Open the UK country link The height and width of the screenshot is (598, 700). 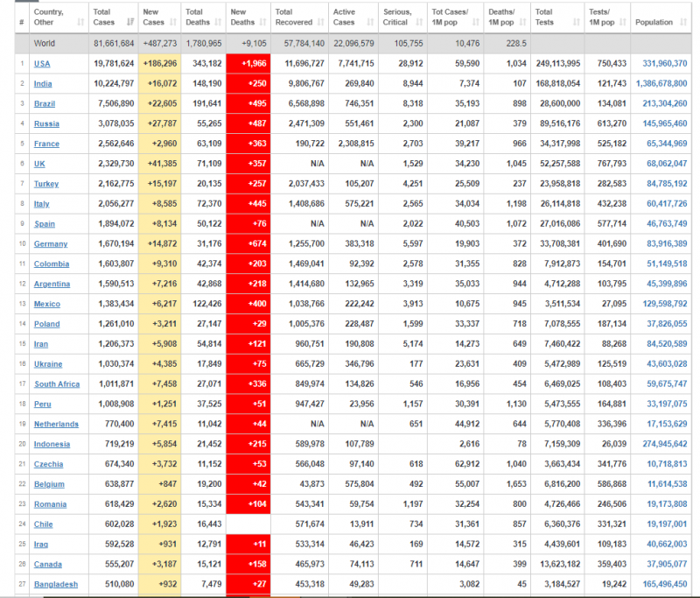click(39, 164)
